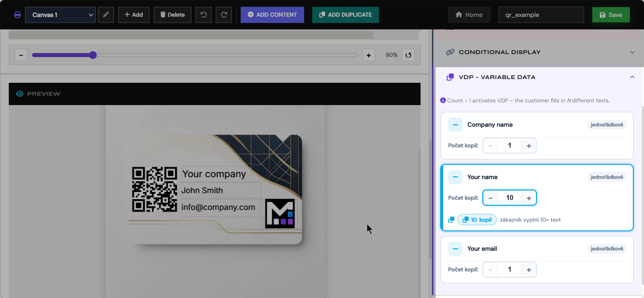Expand the Conditional Display section

[539, 52]
